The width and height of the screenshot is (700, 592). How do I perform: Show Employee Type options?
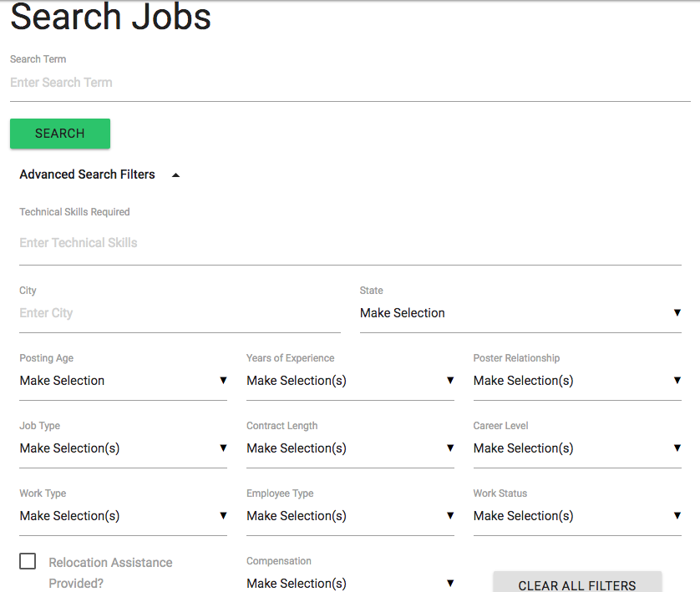pyautogui.click(x=350, y=516)
